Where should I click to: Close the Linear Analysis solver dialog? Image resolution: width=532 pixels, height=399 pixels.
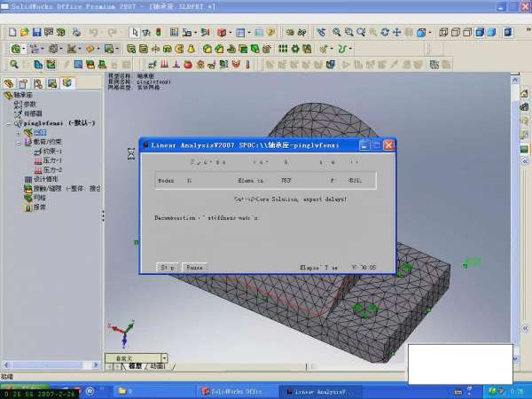coord(388,145)
